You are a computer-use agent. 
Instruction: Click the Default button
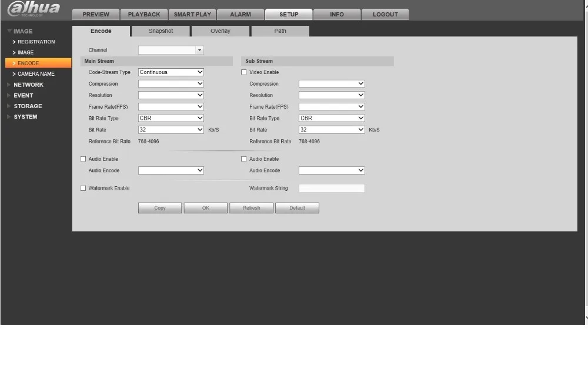(x=297, y=208)
